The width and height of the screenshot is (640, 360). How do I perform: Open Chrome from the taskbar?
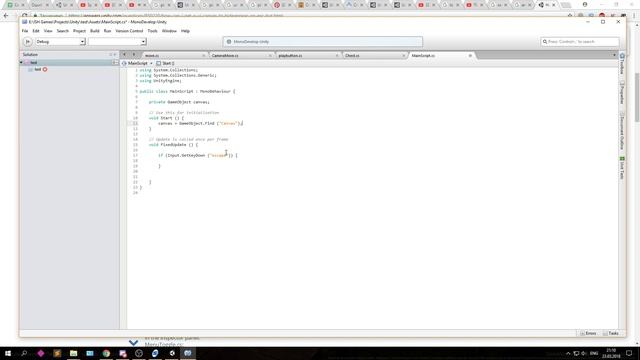coord(106,353)
